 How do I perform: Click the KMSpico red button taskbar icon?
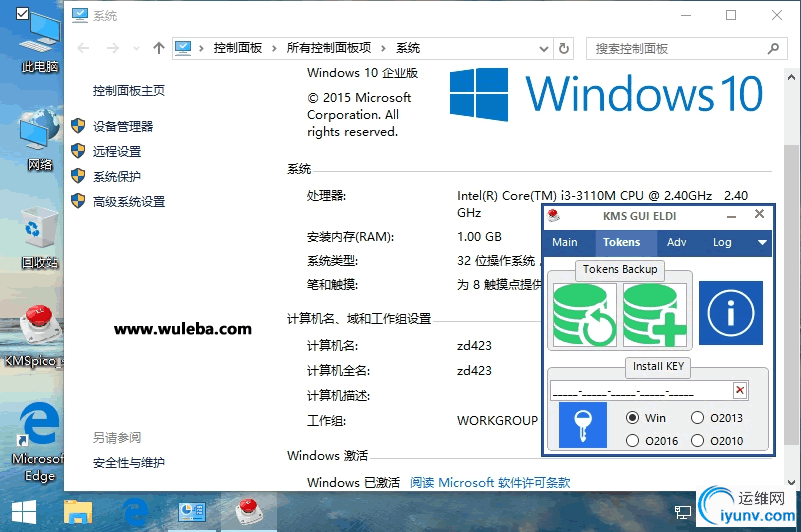[x=249, y=512]
